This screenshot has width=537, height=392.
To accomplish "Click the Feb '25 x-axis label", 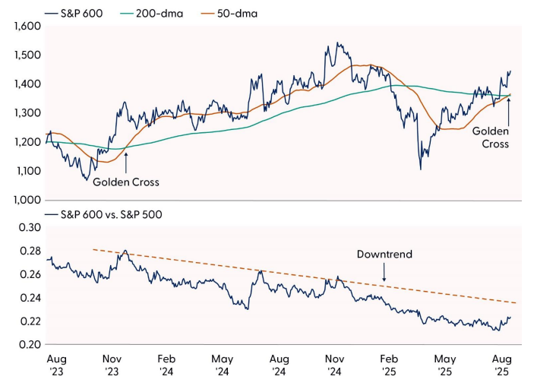I will point(390,362).
